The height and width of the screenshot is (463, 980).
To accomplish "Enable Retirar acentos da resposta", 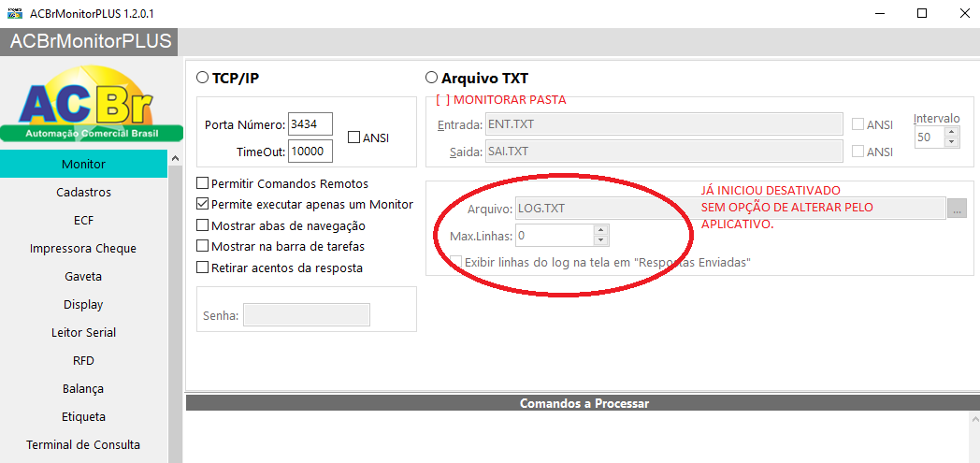I will pos(202,268).
